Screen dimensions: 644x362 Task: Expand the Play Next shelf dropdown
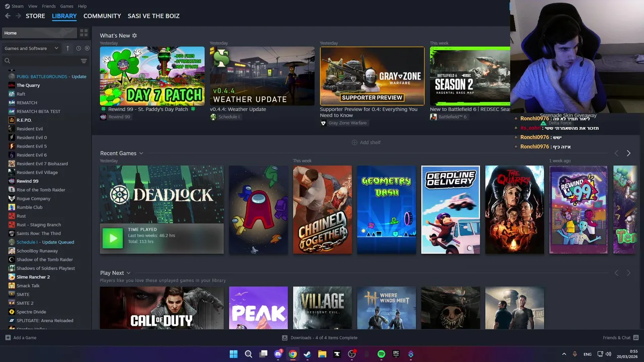pos(128,273)
